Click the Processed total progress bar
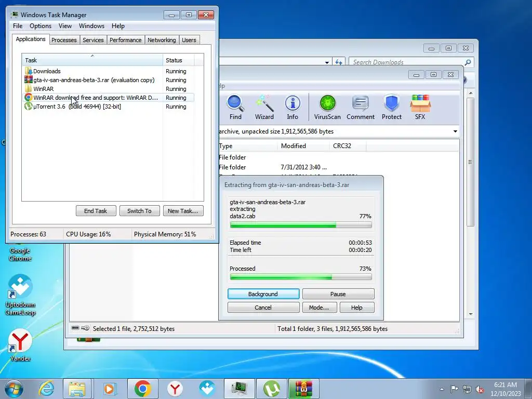 click(301, 277)
